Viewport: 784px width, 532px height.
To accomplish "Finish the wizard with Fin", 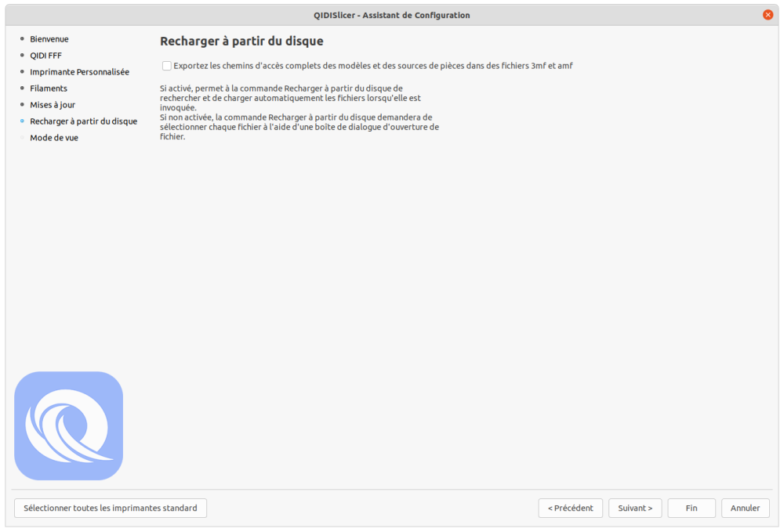I will tap(691, 508).
